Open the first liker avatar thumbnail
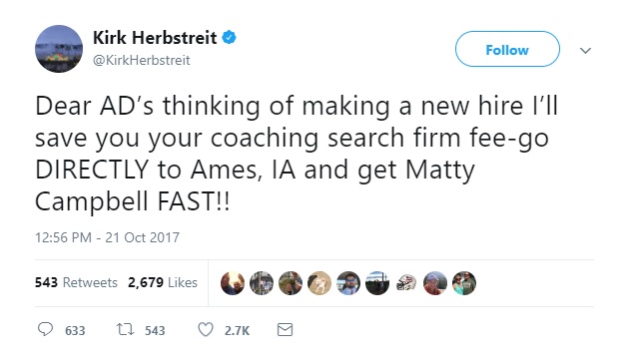Image resolution: width=629 pixels, height=364 pixels. point(233,283)
